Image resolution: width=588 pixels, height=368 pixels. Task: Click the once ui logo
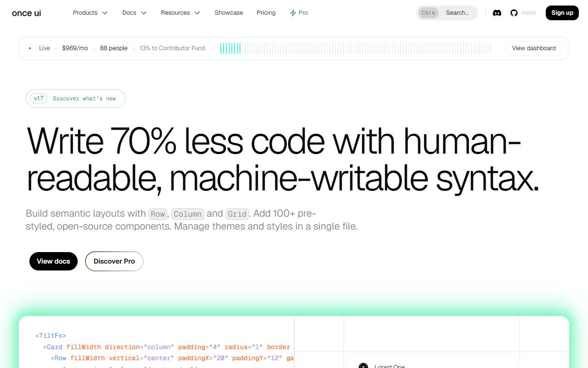pyautogui.click(x=27, y=13)
